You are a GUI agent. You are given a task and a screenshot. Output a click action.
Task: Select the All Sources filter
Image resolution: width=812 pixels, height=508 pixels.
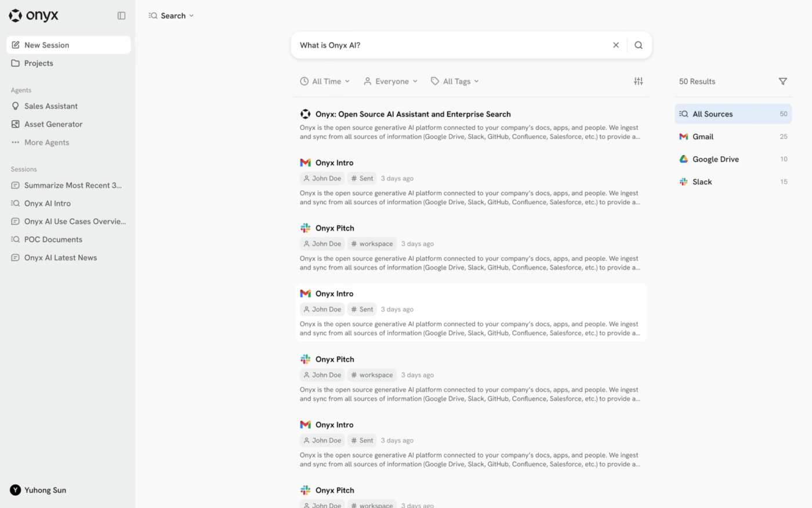[733, 114]
